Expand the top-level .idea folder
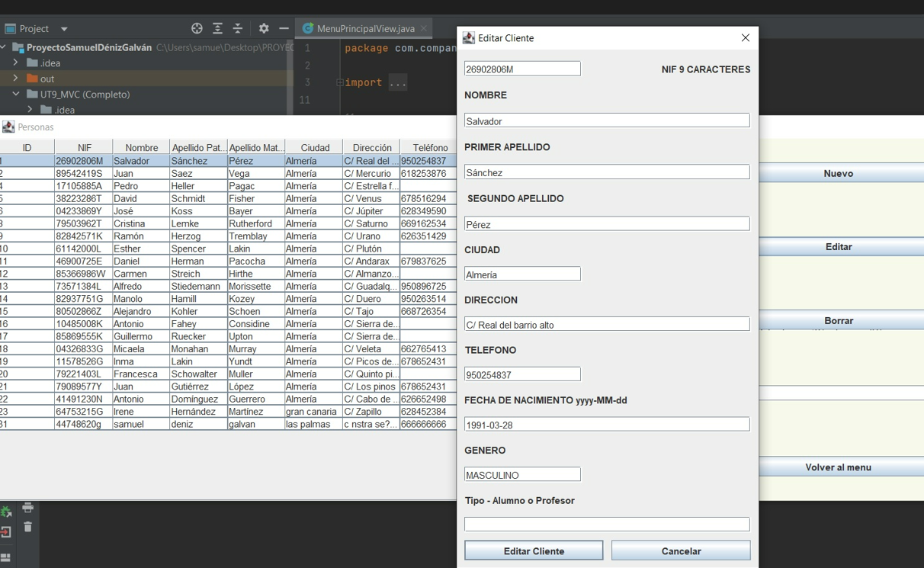The width and height of the screenshot is (924, 568). click(x=16, y=63)
